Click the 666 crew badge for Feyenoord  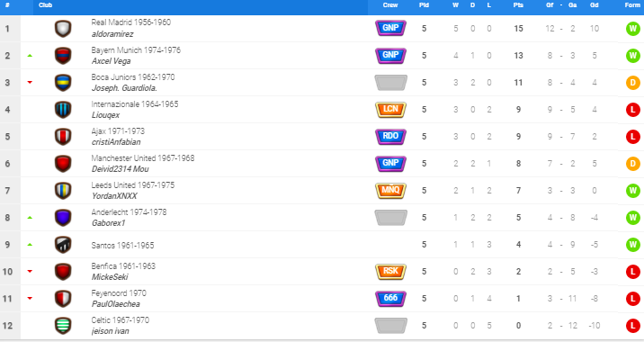pyautogui.click(x=390, y=299)
